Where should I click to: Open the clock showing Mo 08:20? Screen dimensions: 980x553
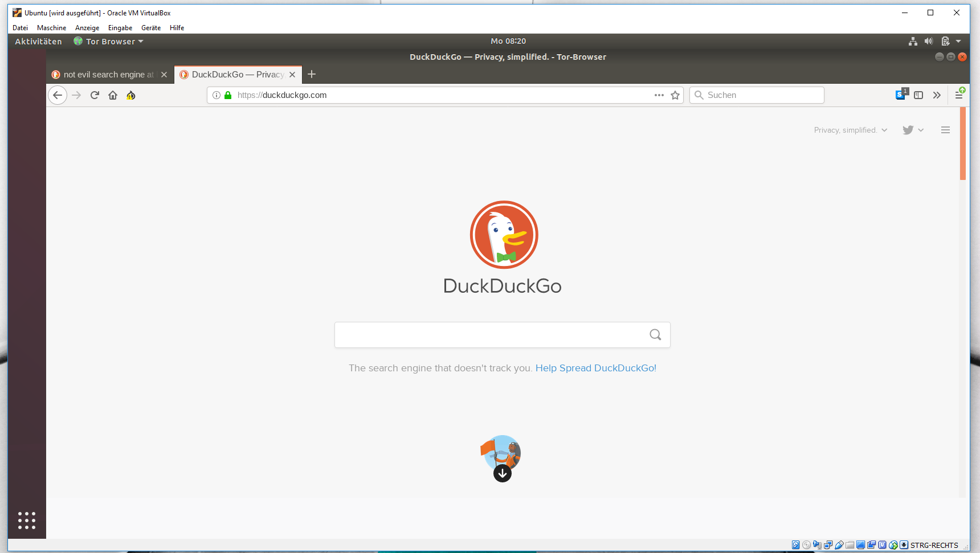click(508, 41)
